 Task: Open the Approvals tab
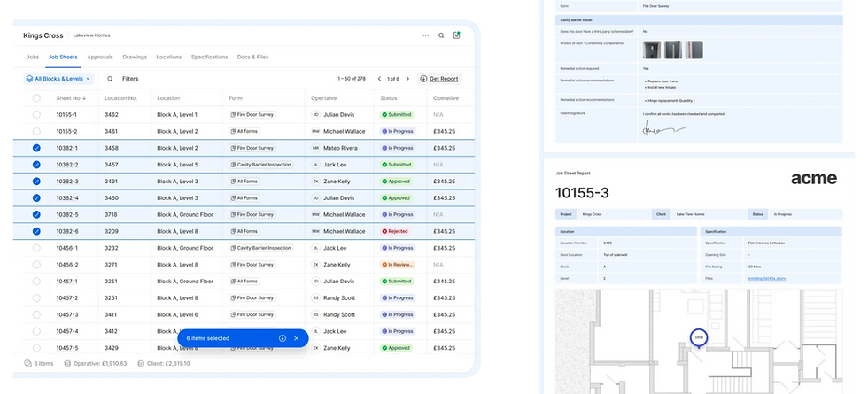click(100, 57)
